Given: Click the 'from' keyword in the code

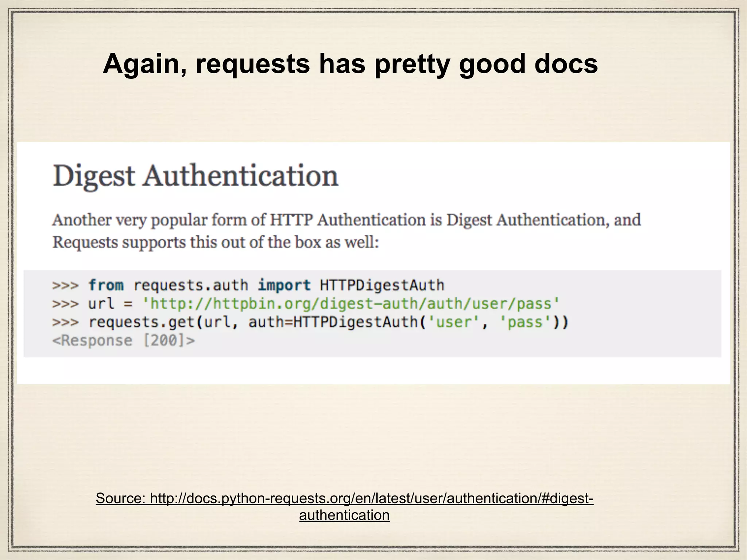Looking at the screenshot, I should pos(106,285).
